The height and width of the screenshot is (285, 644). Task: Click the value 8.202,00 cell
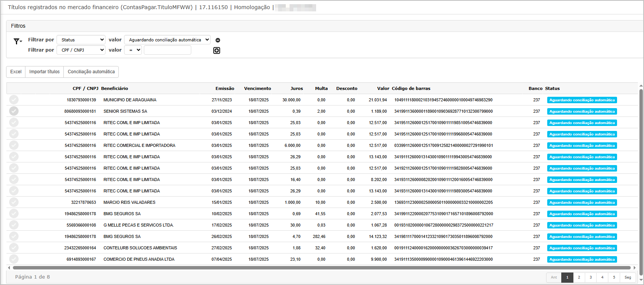(x=379, y=180)
